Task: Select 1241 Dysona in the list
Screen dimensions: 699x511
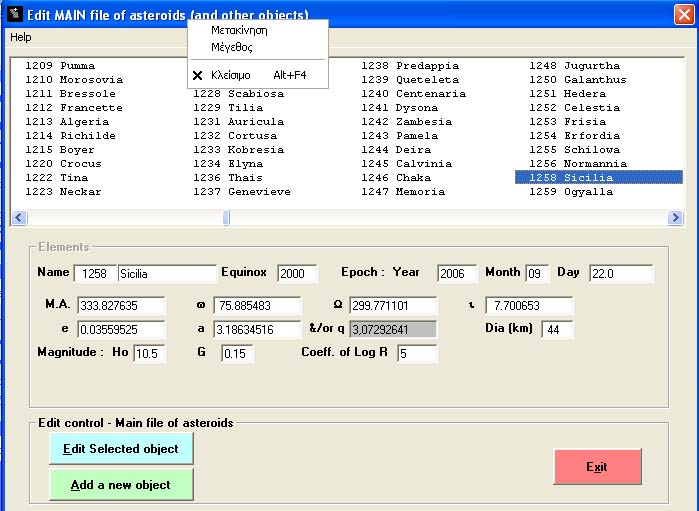Action: click(399, 107)
